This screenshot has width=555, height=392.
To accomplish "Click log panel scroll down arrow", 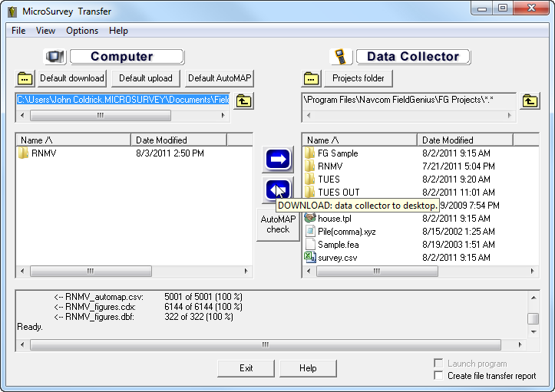I will pyautogui.click(x=534, y=332).
